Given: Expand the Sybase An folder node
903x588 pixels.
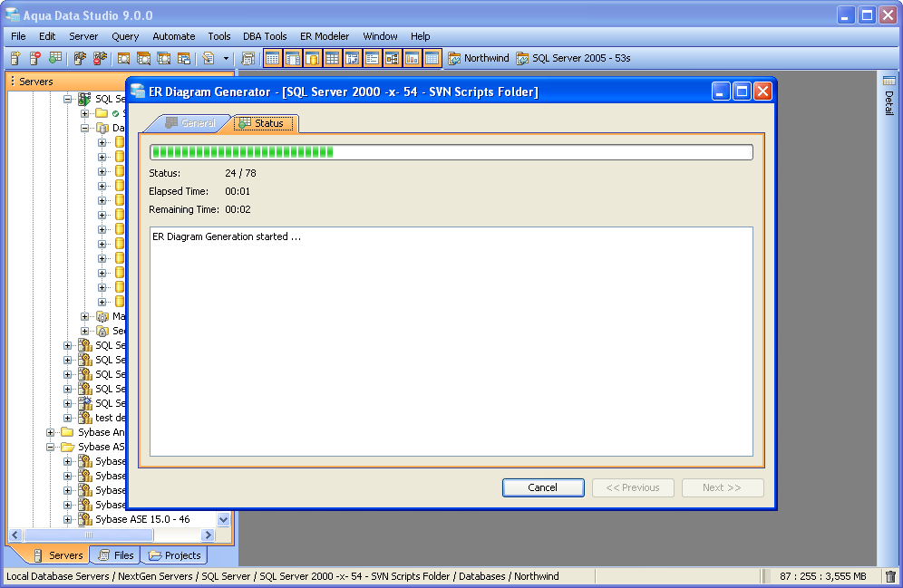Looking at the screenshot, I should pyautogui.click(x=50, y=432).
